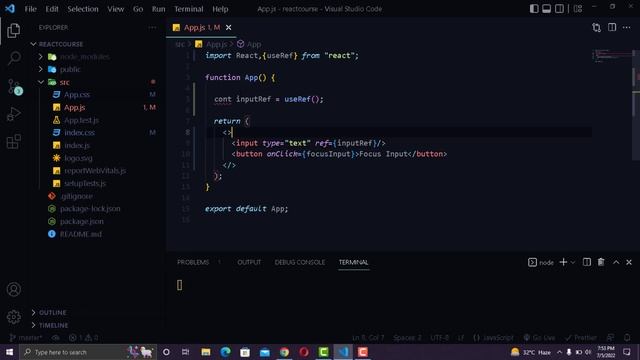Open the Run and Debug view
The width and height of the screenshot is (640, 360).
coord(13,114)
